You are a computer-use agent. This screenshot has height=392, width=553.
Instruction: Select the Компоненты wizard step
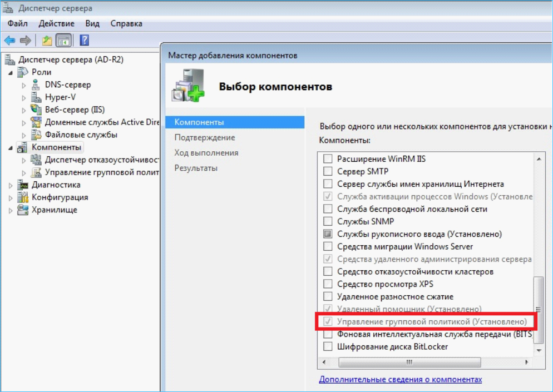point(235,122)
